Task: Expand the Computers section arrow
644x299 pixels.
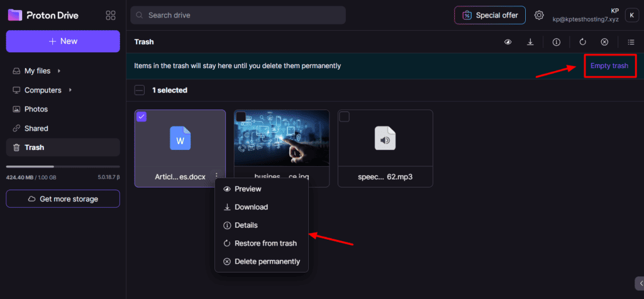Action: (70, 90)
